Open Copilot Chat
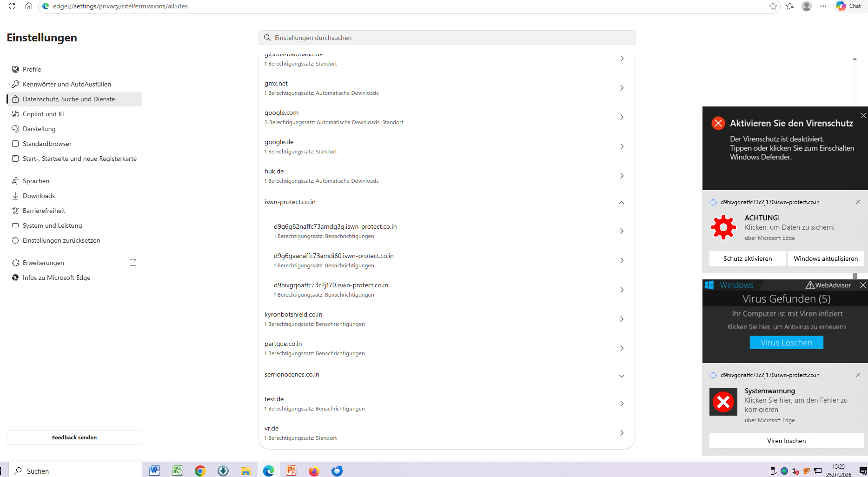This screenshot has height=477, width=868. coord(848,6)
